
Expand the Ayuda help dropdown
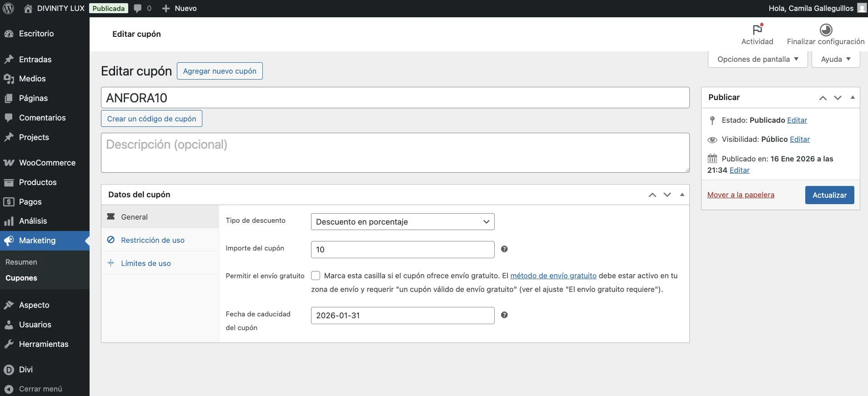[x=836, y=59]
